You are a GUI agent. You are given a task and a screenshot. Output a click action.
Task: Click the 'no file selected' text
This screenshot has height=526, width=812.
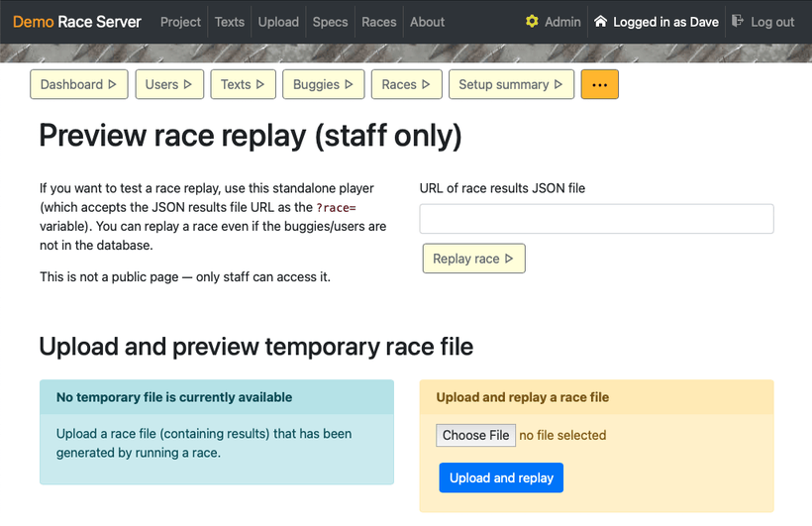[562, 435]
